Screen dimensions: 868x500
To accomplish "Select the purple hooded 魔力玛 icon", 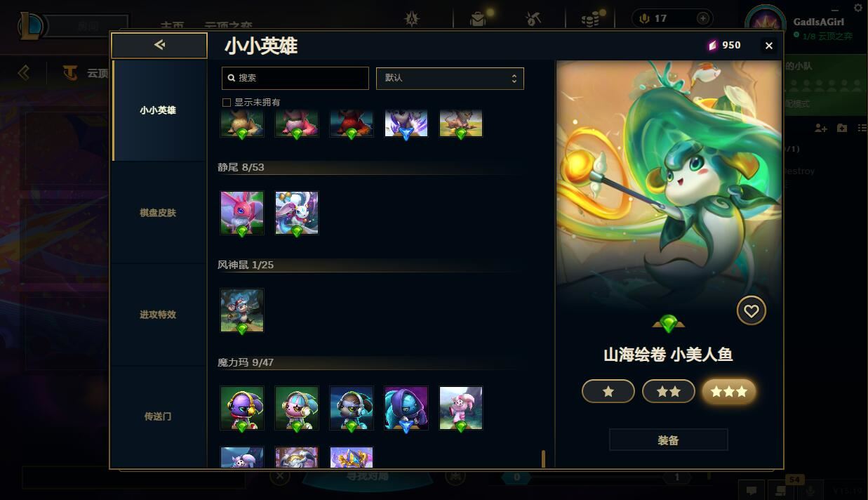I will tap(406, 408).
